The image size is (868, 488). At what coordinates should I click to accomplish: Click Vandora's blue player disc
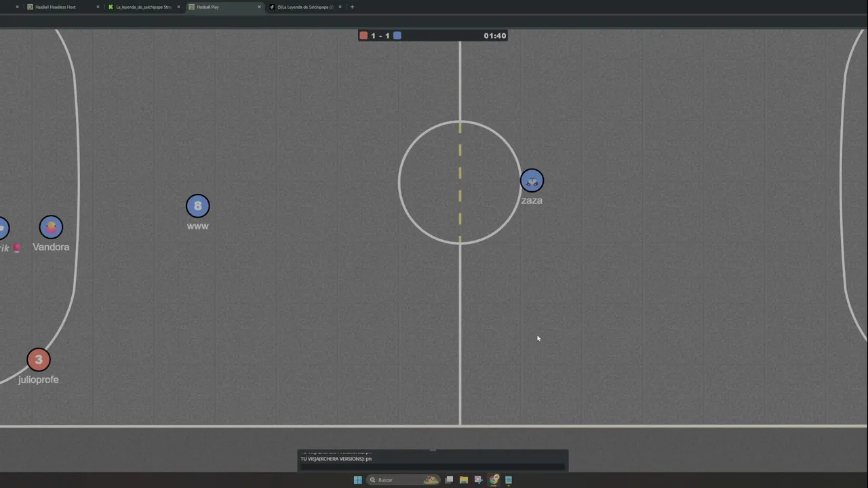click(51, 227)
